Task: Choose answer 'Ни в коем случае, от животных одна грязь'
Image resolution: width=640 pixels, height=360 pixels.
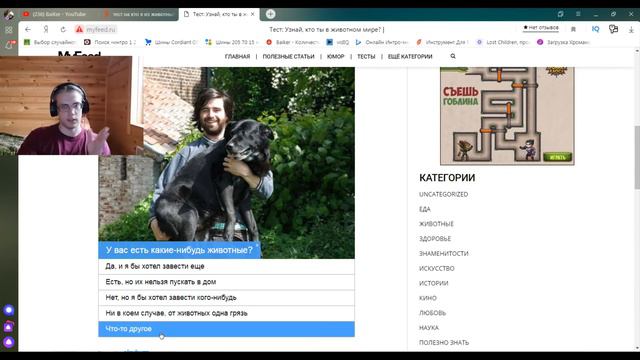Action: tap(226, 313)
